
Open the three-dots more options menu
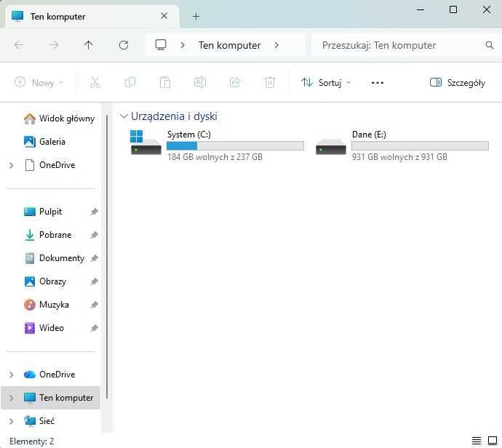click(378, 83)
